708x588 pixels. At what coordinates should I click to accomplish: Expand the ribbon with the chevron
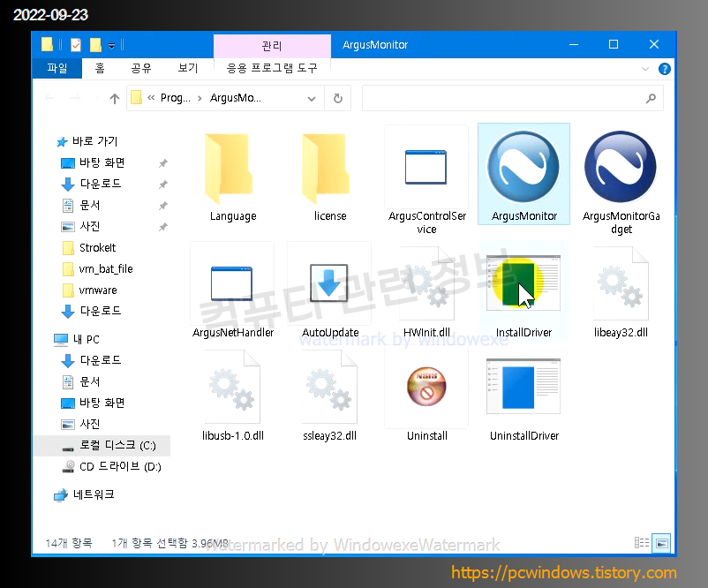point(644,69)
